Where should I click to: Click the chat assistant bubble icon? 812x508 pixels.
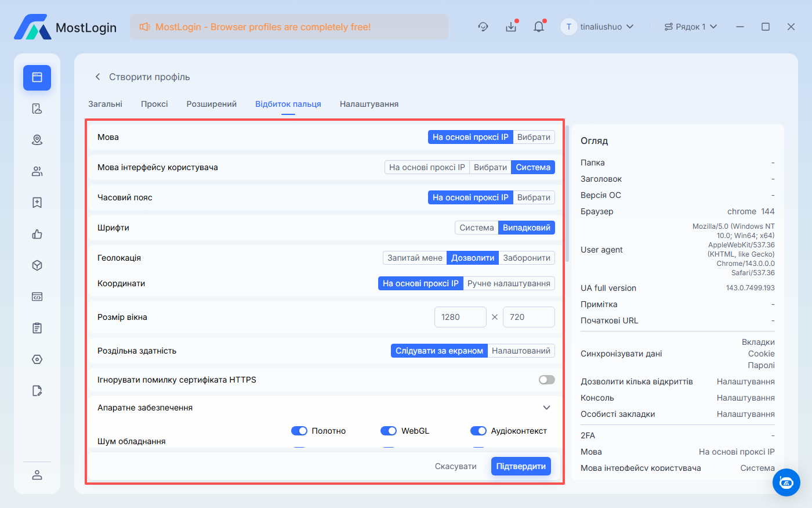pyautogui.click(x=786, y=482)
